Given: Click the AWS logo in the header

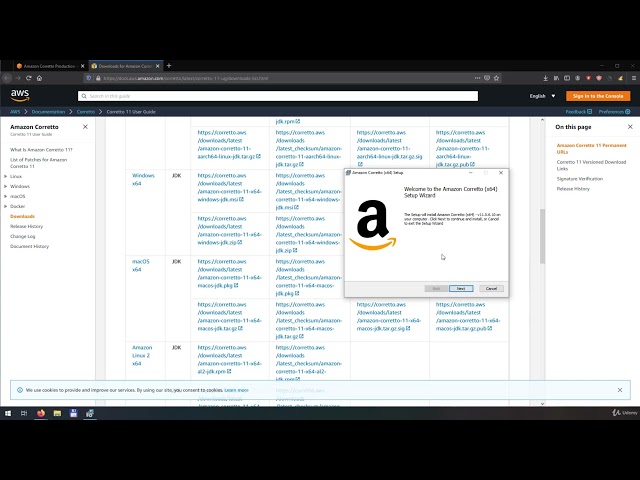Looking at the screenshot, I should [x=20, y=96].
